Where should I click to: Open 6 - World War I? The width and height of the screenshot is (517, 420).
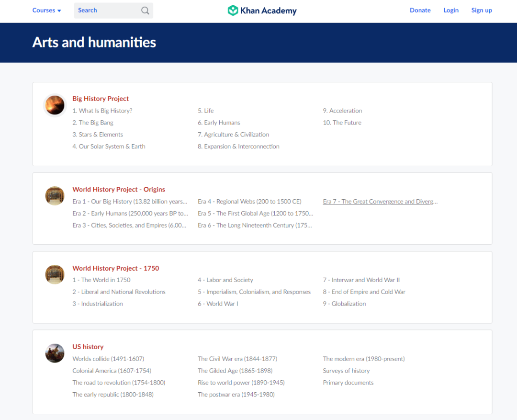(218, 304)
